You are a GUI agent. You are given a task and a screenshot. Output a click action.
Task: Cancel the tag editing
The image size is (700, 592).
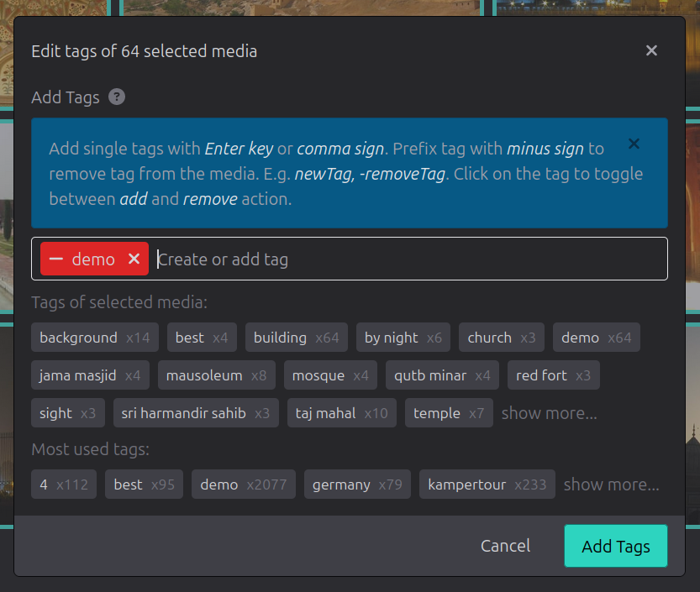coord(505,546)
